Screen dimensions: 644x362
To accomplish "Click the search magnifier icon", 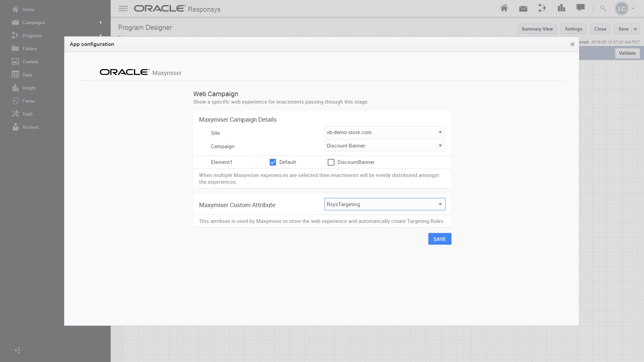I will point(603,8).
